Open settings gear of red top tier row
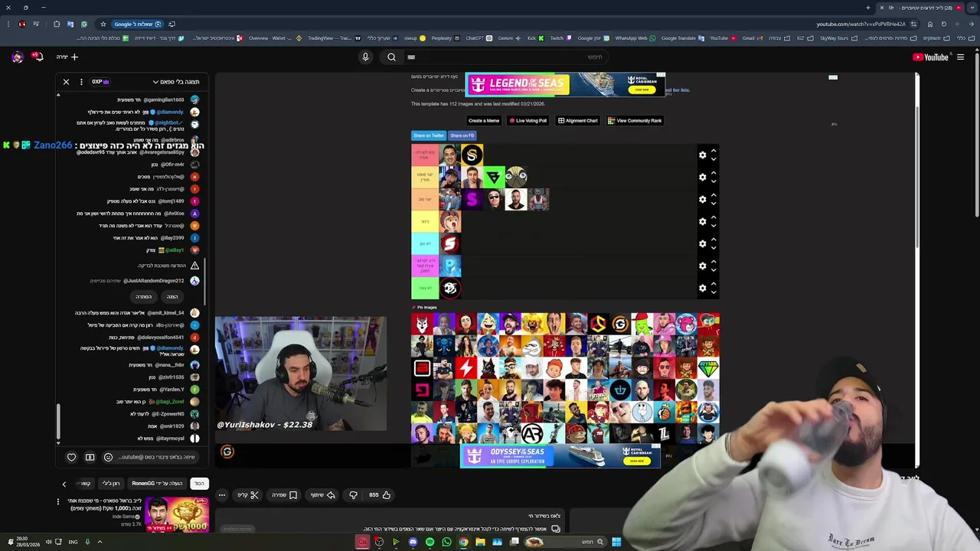This screenshot has height=551, width=980. [x=702, y=155]
